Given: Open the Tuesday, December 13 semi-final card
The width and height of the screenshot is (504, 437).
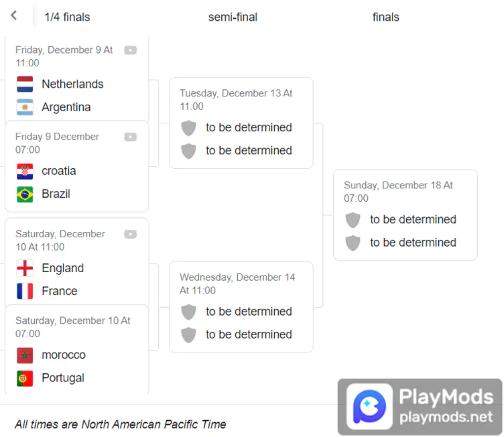Looking at the screenshot, I should click(241, 123).
